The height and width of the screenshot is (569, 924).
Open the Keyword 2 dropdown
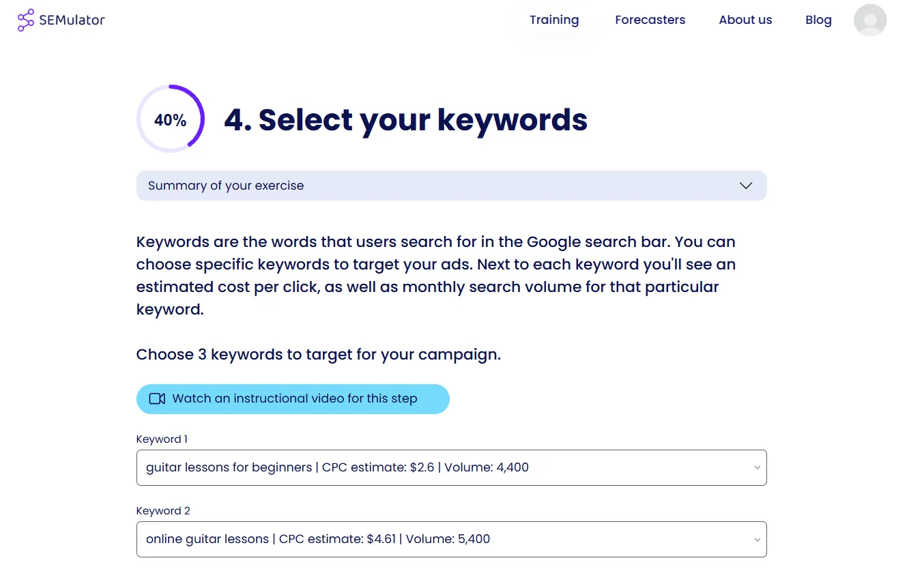pos(452,539)
